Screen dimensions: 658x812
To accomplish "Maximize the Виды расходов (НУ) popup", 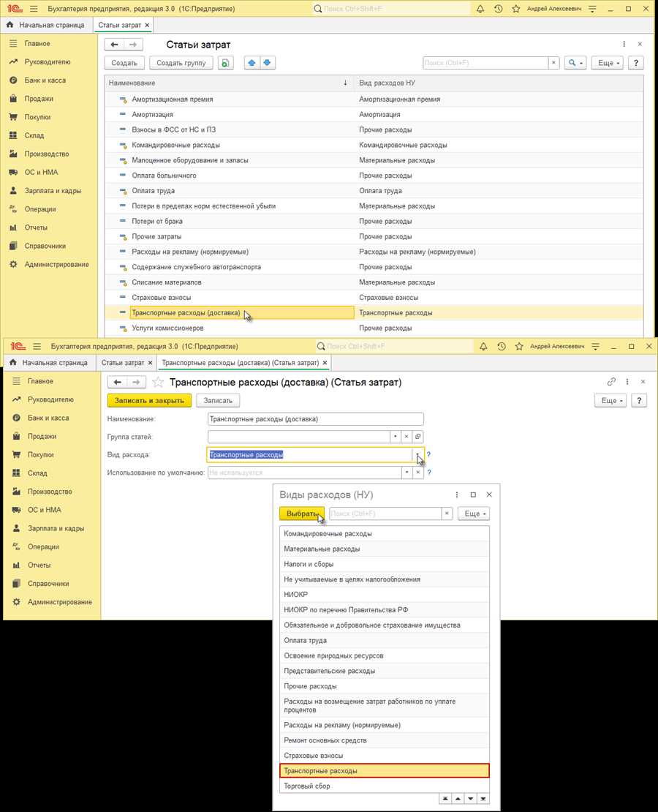I will (x=472, y=495).
